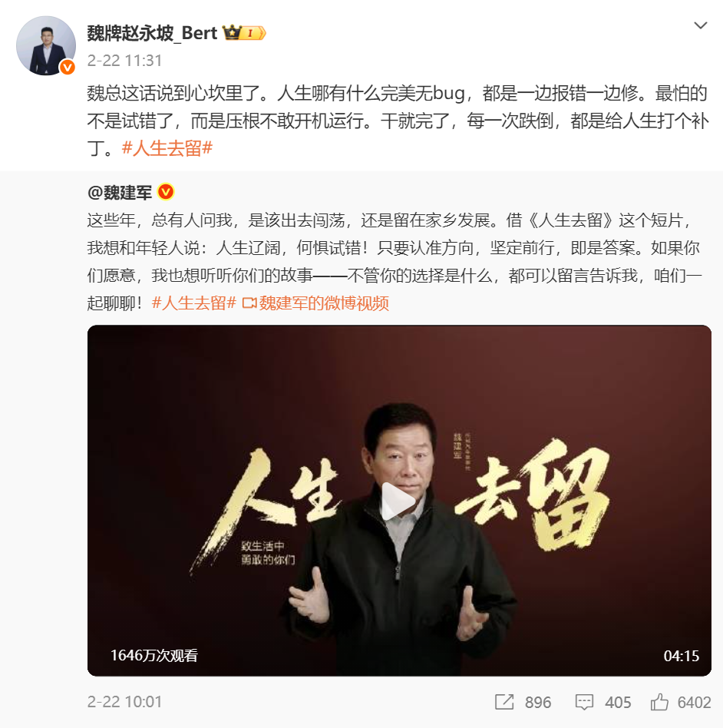
Task: Open #人生去留# hashtag in quoted post
Action: [194, 303]
